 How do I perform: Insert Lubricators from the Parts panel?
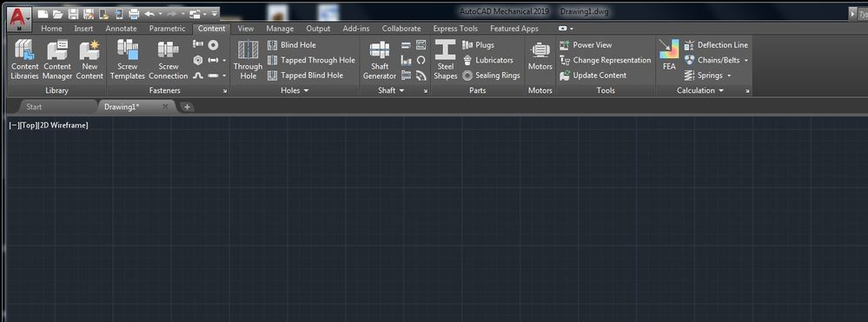point(487,60)
